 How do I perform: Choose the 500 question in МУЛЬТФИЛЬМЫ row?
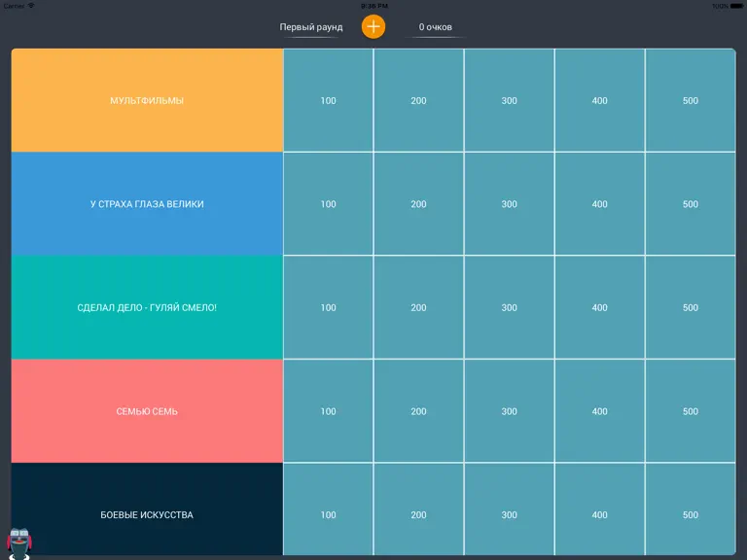pyautogui.click(x=691, y=100)
